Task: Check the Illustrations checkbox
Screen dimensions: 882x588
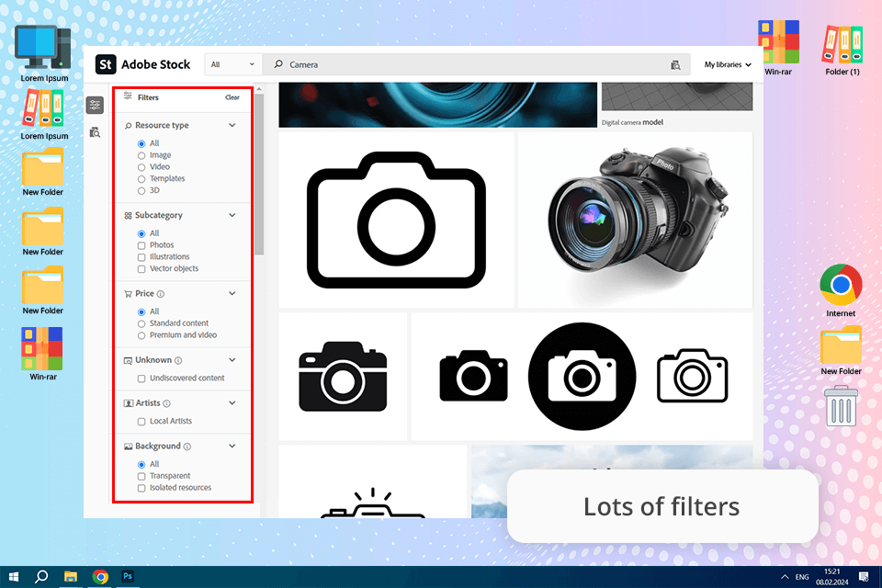Action: 141,257
